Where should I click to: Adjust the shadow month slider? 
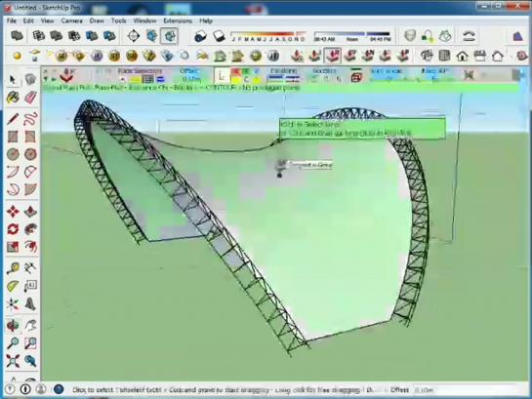267,33
